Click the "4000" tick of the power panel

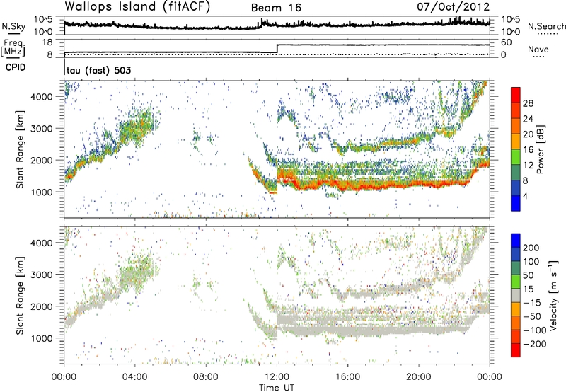[42, 96]
